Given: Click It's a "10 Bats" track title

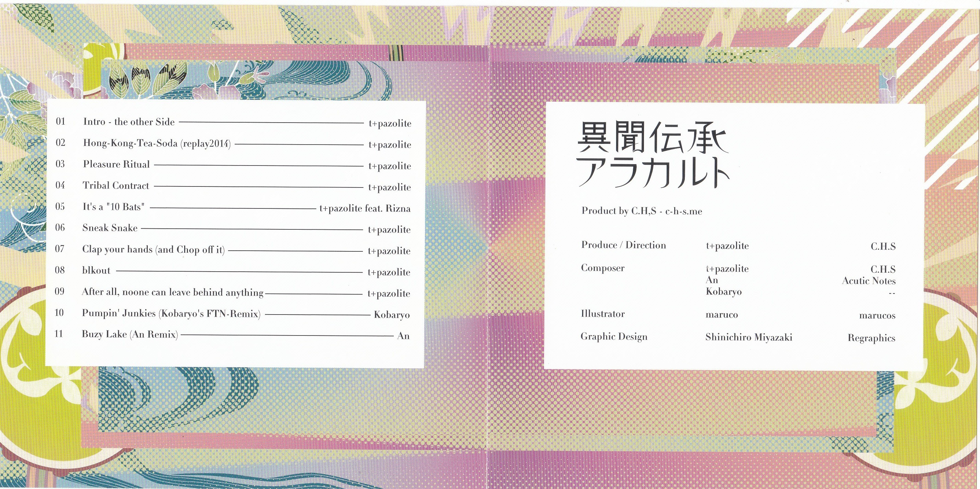Looking at the screenshot, I should [114, 207].
